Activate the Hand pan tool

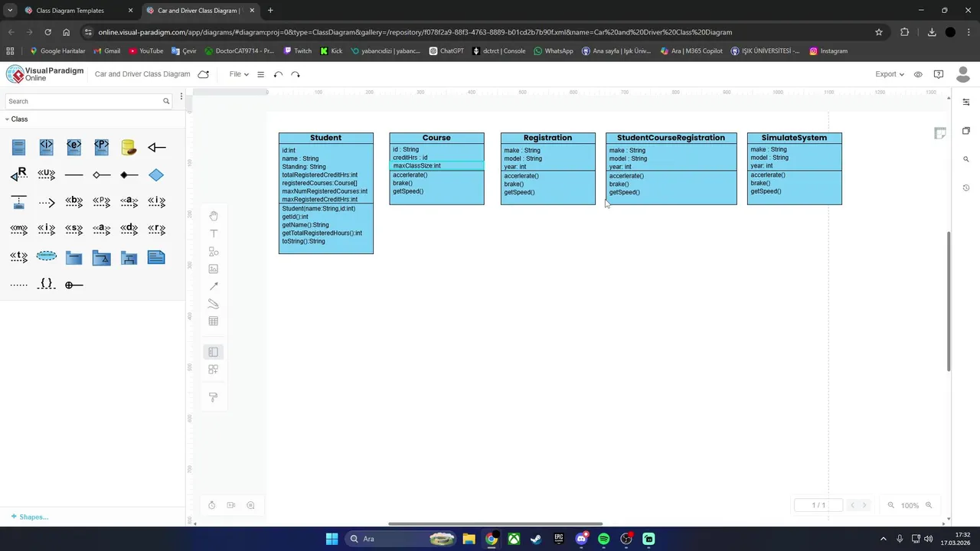click(x=214, y=216)
